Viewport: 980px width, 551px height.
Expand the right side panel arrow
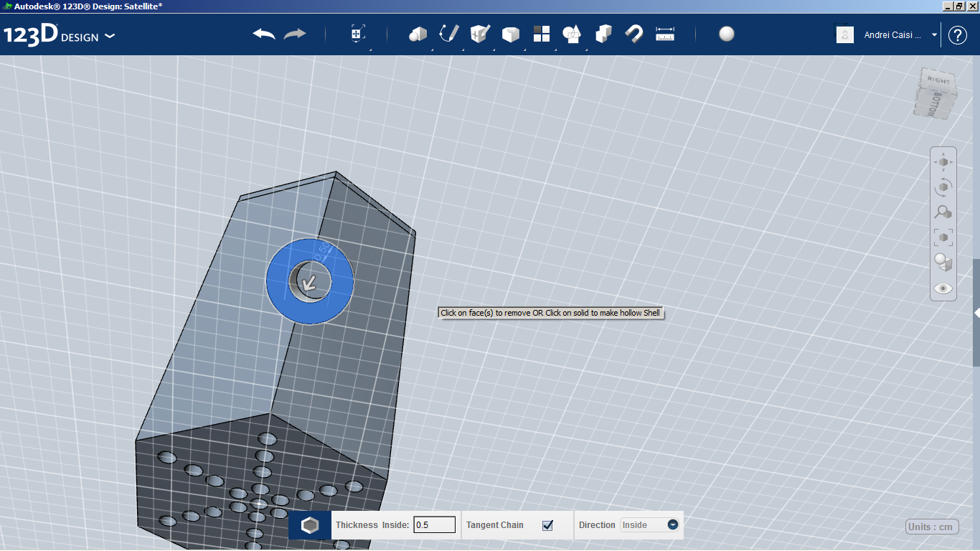[976, 313]
